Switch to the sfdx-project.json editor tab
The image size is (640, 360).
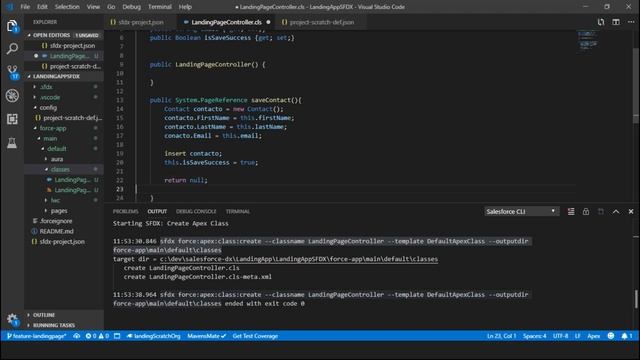(140, 22)
